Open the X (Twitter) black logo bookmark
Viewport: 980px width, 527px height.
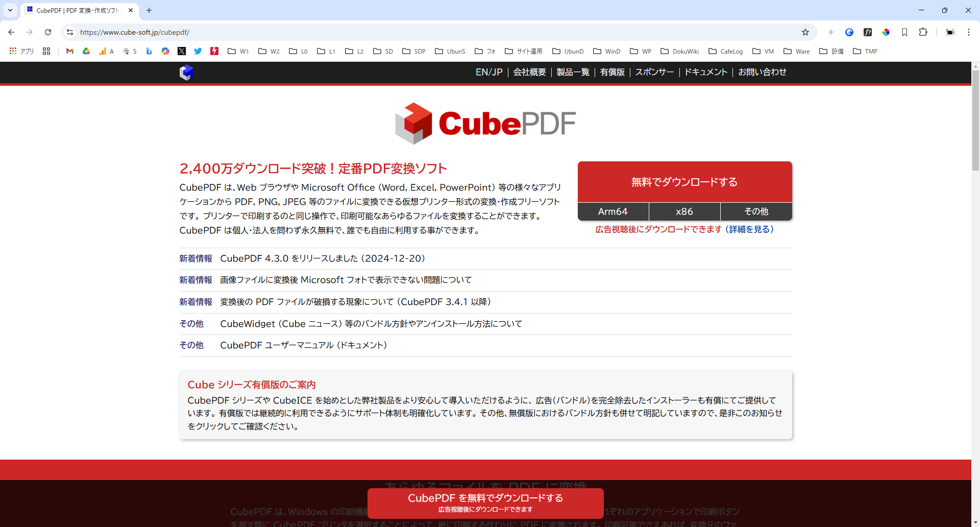click(182, 51)
